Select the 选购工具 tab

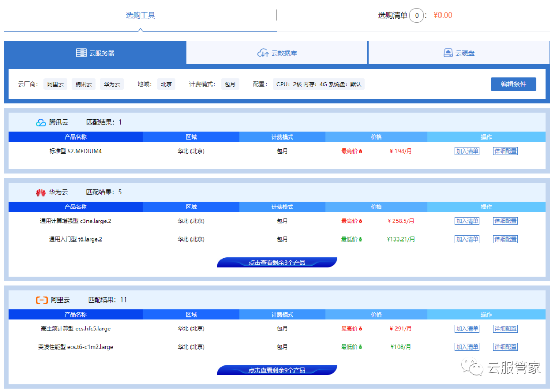140,16
